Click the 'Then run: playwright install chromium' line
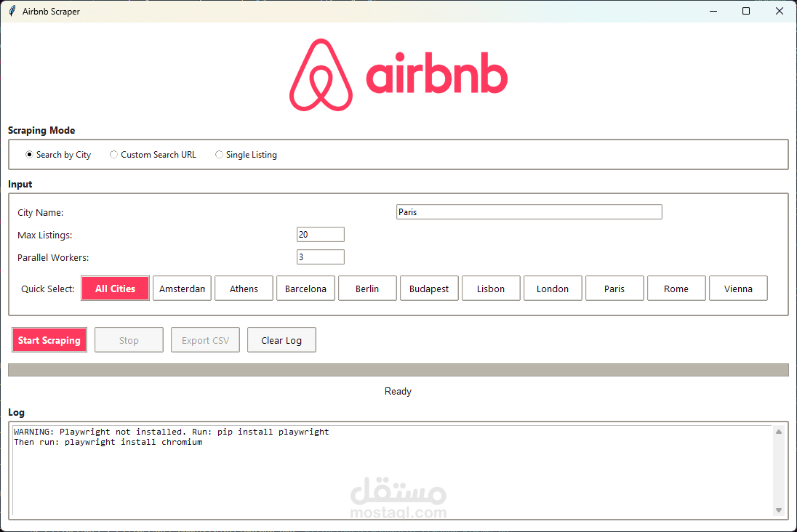This screenshot has height=532, width=797. [108, 442]
